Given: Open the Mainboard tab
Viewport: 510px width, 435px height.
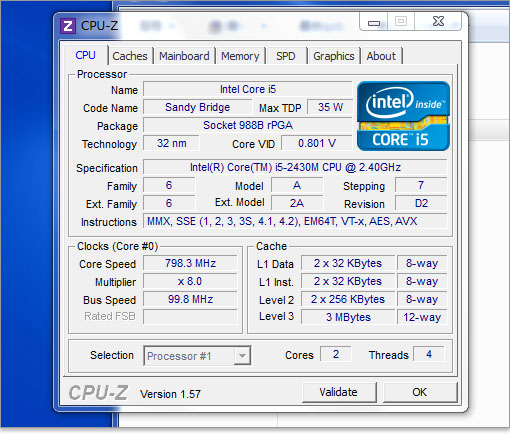Looking at the screenshot, I should [184, 56].
